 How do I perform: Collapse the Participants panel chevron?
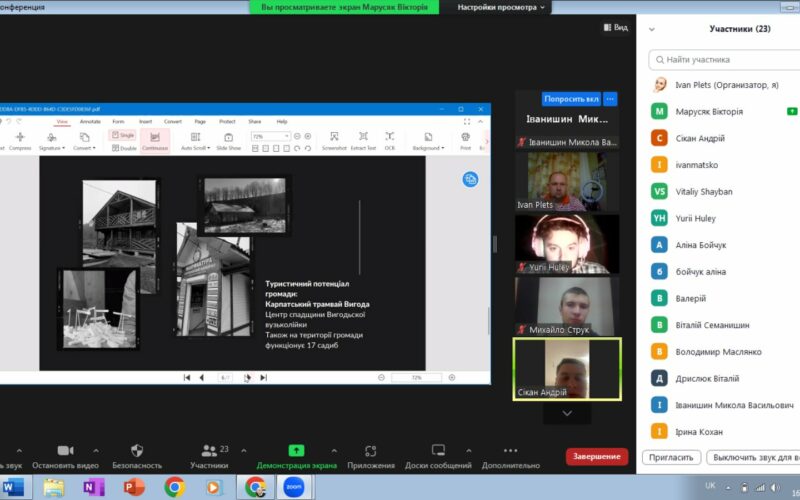coord(653,29)
